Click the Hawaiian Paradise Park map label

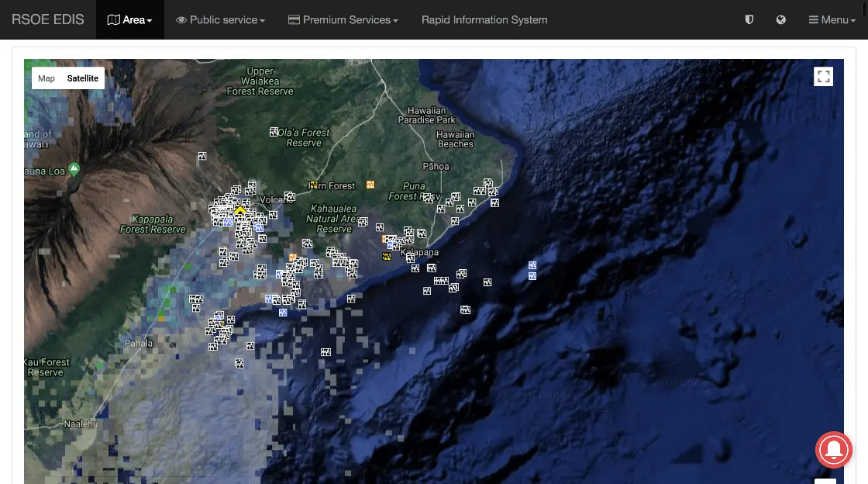click(x=427, y=116)
